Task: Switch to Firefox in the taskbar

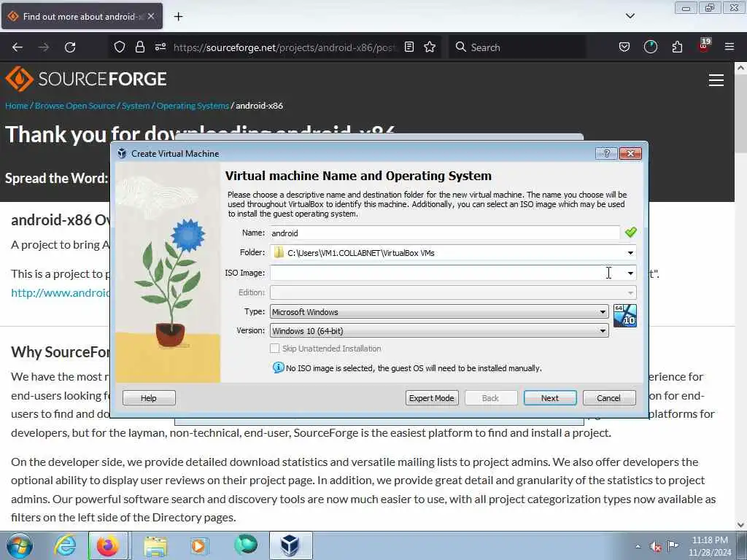Action: coord(108,545)
